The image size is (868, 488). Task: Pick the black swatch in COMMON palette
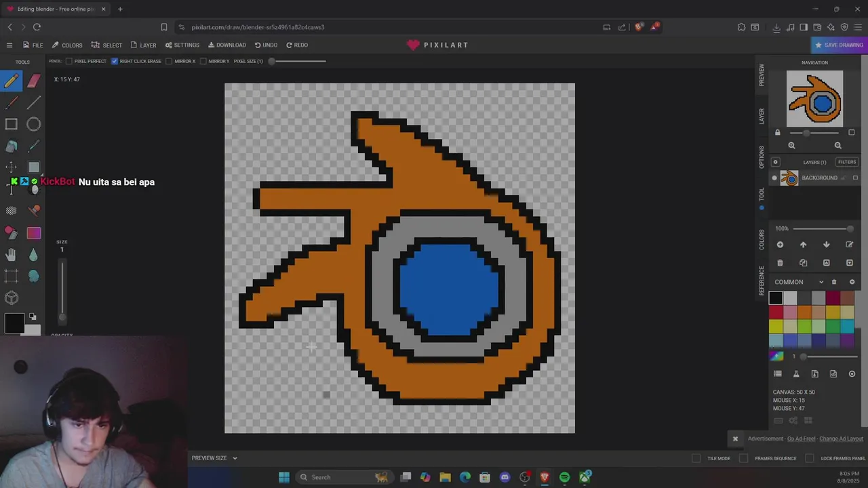click(x=776, y=298)
